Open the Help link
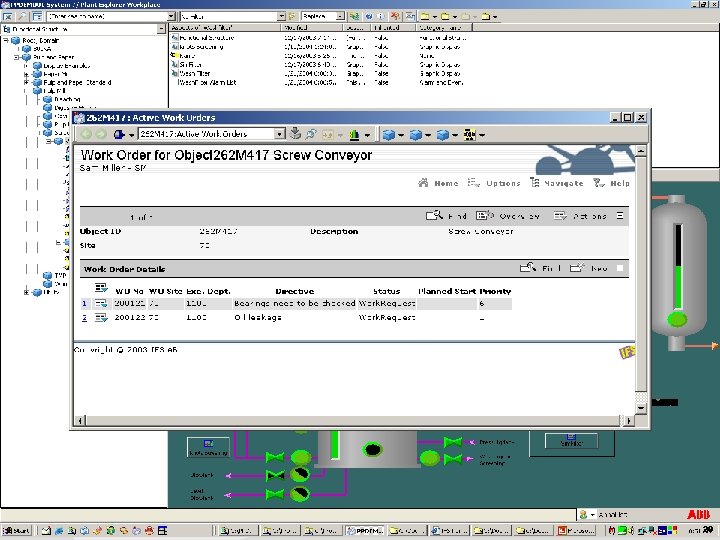Image resolution: width=720 pixels, height=540 pixels. click(x=611, y=183)
